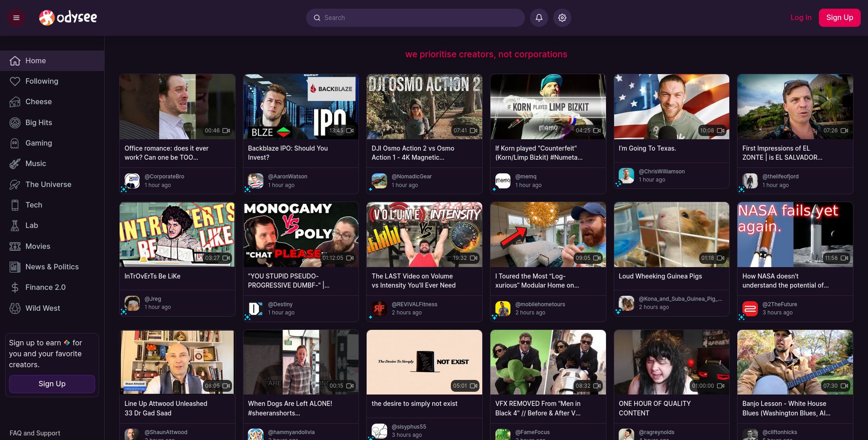The image size is (868, 440).
Task: Click title 'Line Up Attwood Unleashed 33'
Action: click(x=166, y=408)
